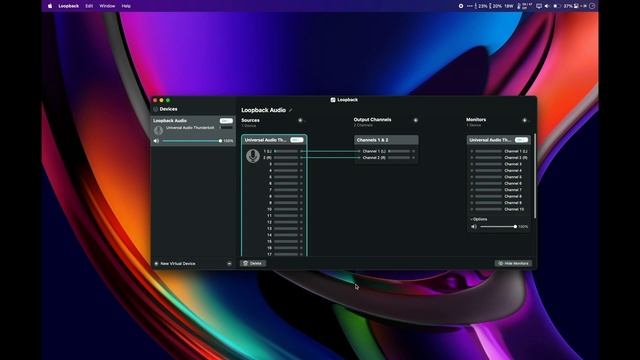Click source channel number 14 label
640x360 pixels.
(x=269, y=235)
